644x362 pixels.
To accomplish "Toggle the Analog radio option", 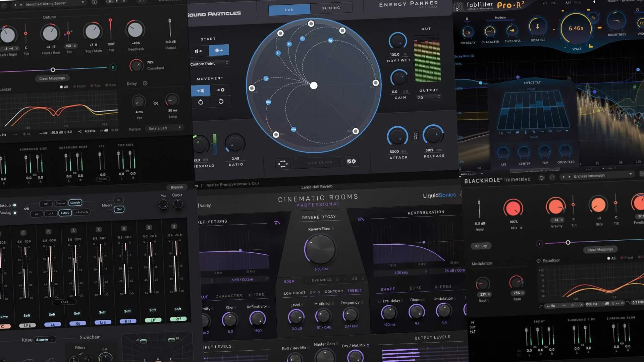I will (x=15, y=213).
